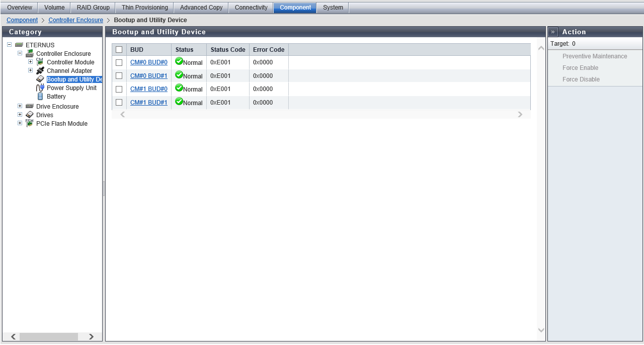Click the Controller Module icon in tree
The width and height of the screenshot is (644, 345).
40,62
